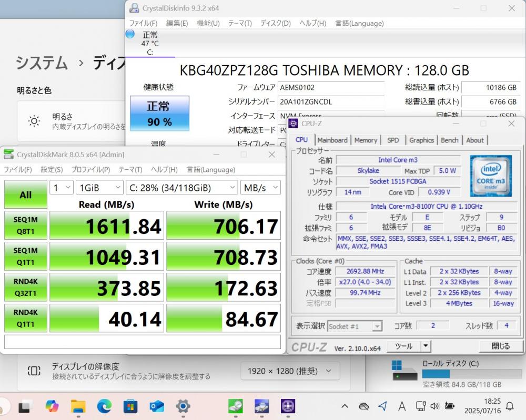Expand test count dropdown showing 1
This screenshot has width=526, height=420.
tap(62, 187)
